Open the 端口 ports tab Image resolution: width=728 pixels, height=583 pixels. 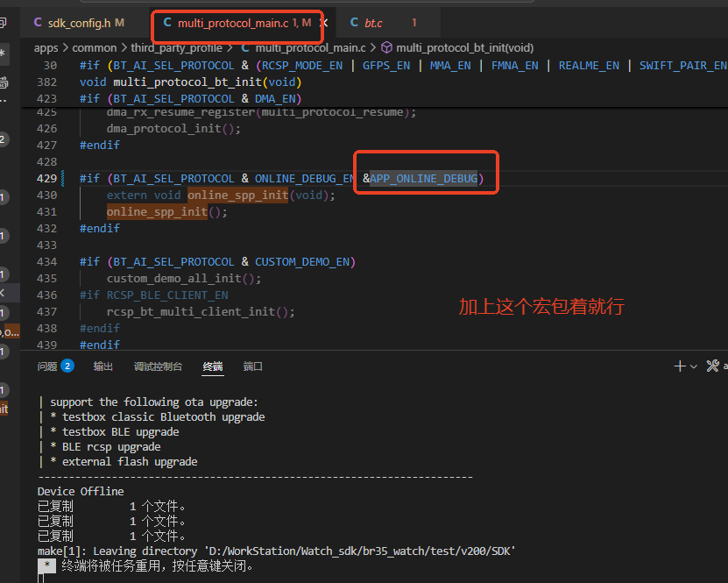[x=253, y=366]
